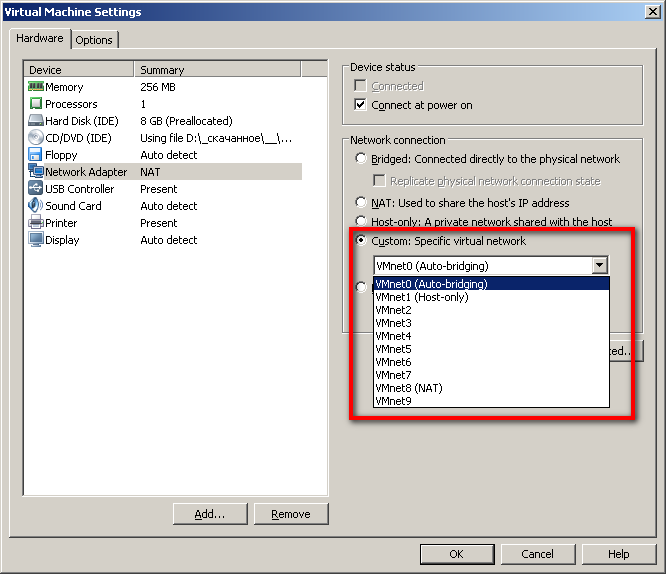Pick VMnet2 from the dropdown list

[x=491, y=310]
